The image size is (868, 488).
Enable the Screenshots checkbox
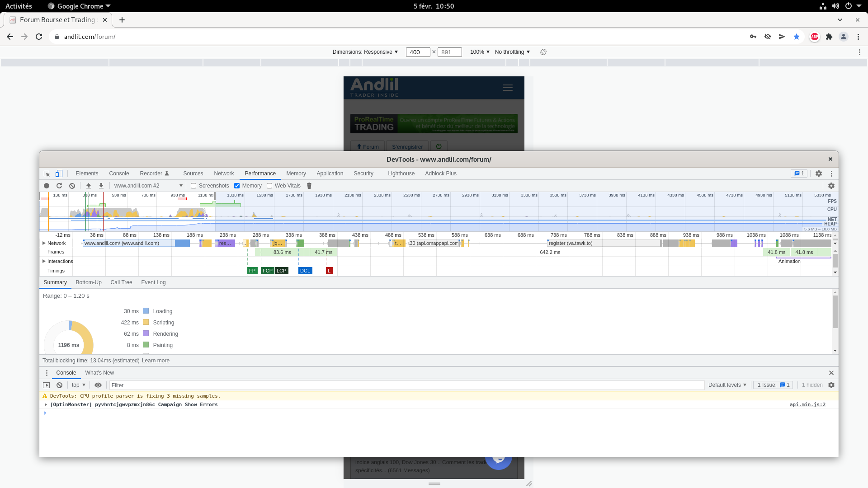click(193, 186)
